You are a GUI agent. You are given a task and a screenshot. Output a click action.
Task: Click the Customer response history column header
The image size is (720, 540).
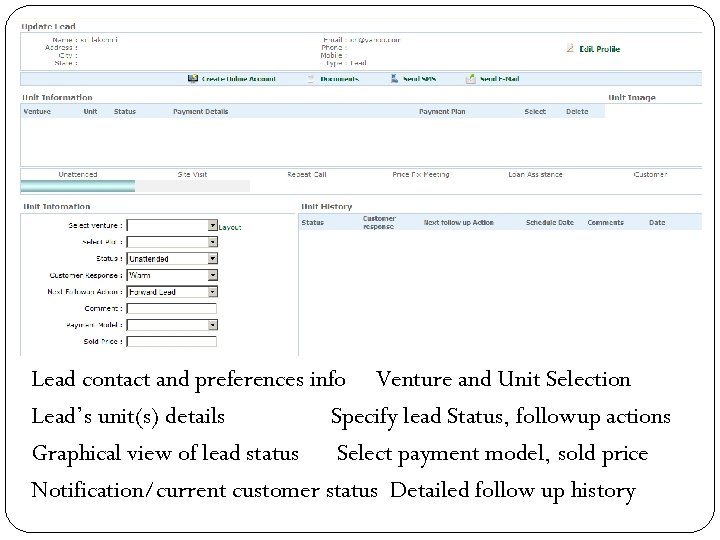[379, 222]
